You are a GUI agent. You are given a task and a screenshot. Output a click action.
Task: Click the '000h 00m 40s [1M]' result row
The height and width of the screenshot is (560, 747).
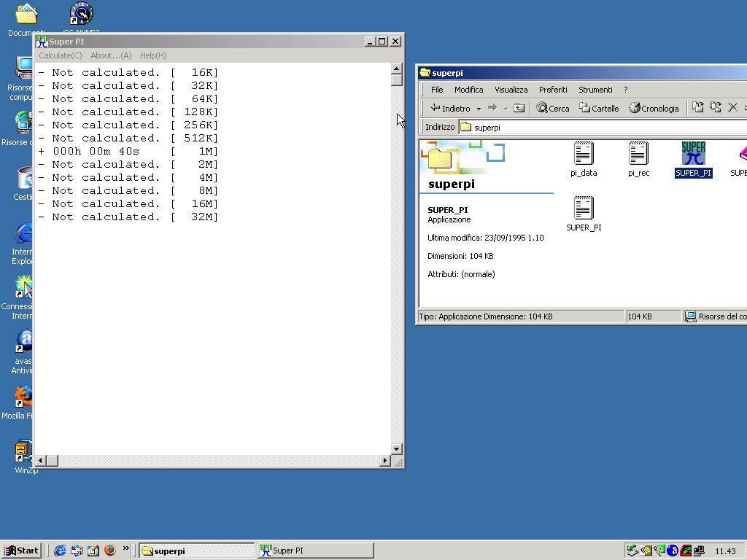tap(128, 152)
